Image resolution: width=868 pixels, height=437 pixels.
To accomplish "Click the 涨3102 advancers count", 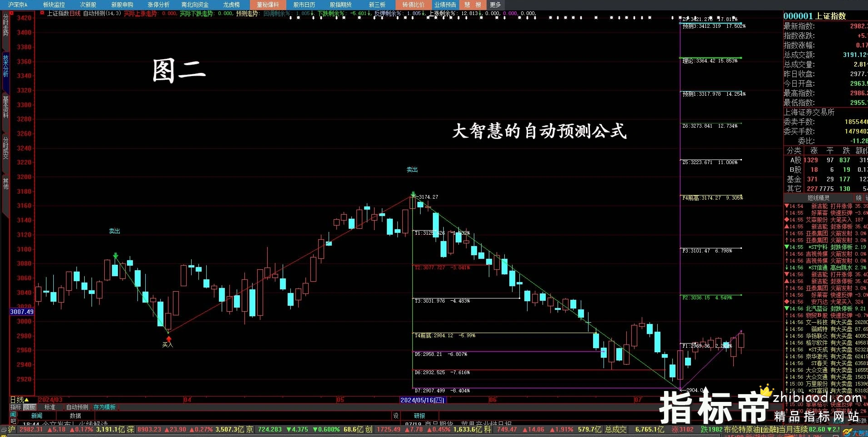I will coord(683,429).
